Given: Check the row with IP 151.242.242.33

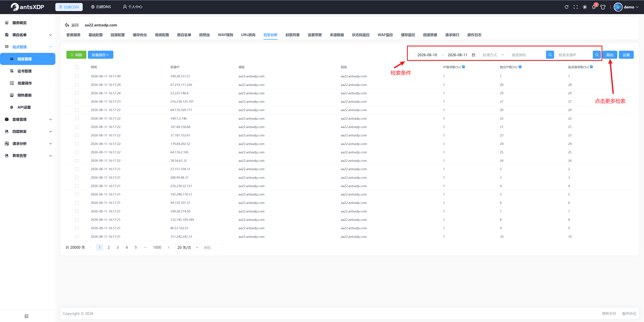Looking at the screenshot, I should coord(77,236).
